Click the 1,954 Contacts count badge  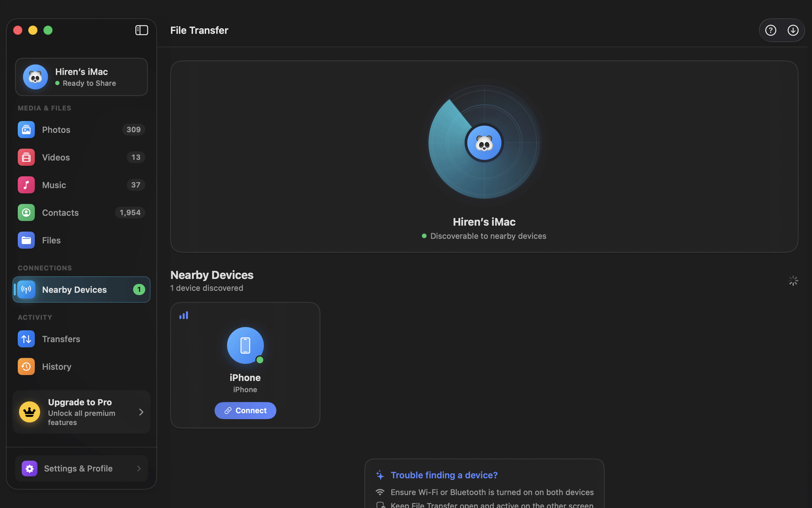click(x=130, y=213)
